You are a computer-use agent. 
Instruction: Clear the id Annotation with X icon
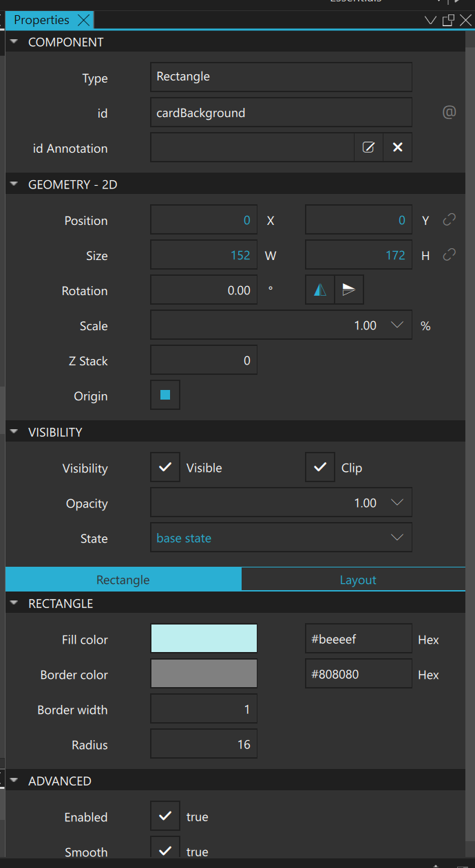coord(397,147)
